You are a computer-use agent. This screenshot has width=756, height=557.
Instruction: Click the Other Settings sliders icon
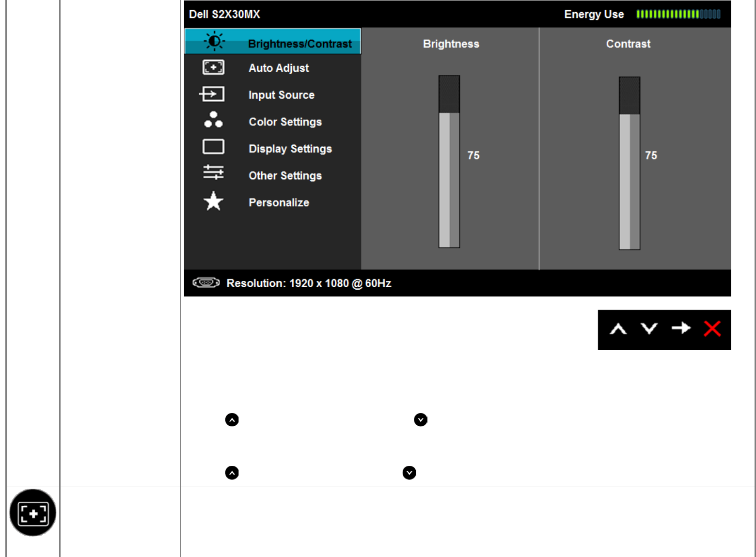point(213,172)
